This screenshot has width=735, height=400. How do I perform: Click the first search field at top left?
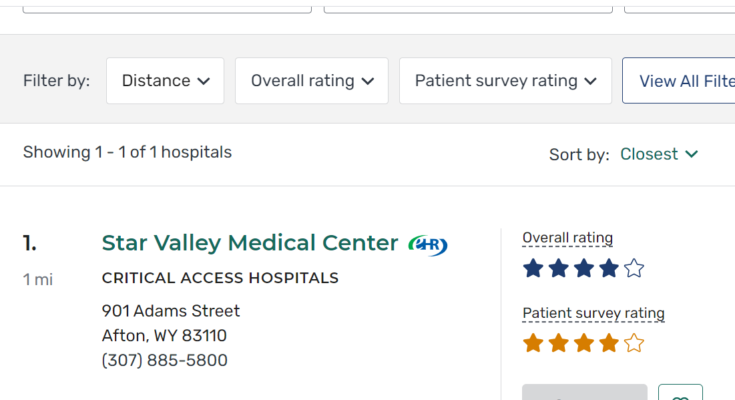(x=167, y=6)
